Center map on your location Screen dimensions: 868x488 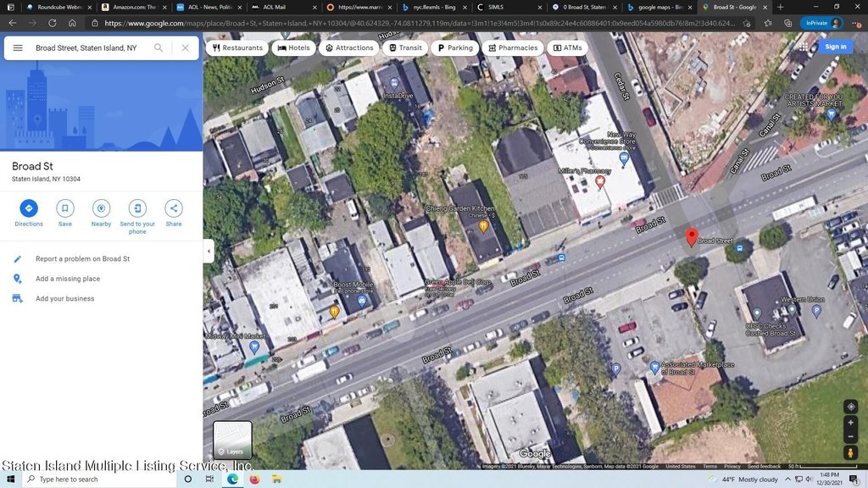(851, 407)
